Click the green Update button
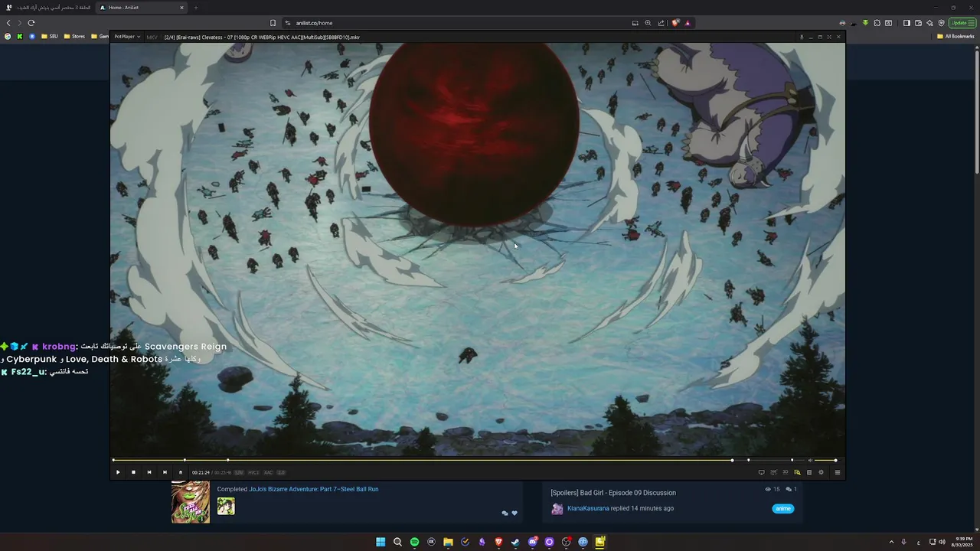The height and width of the screenshot is (551, 980). point(962,23)
